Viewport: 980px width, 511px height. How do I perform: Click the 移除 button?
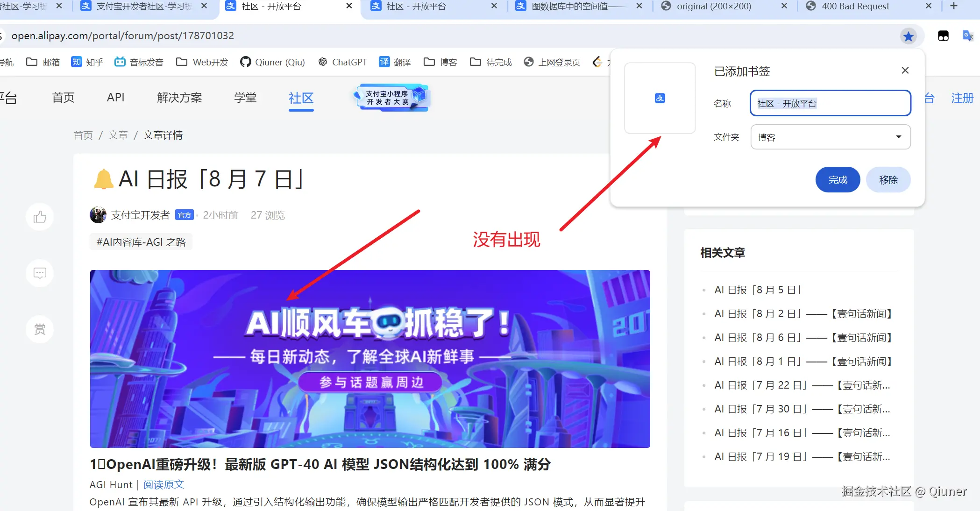[x=888, y=180]
